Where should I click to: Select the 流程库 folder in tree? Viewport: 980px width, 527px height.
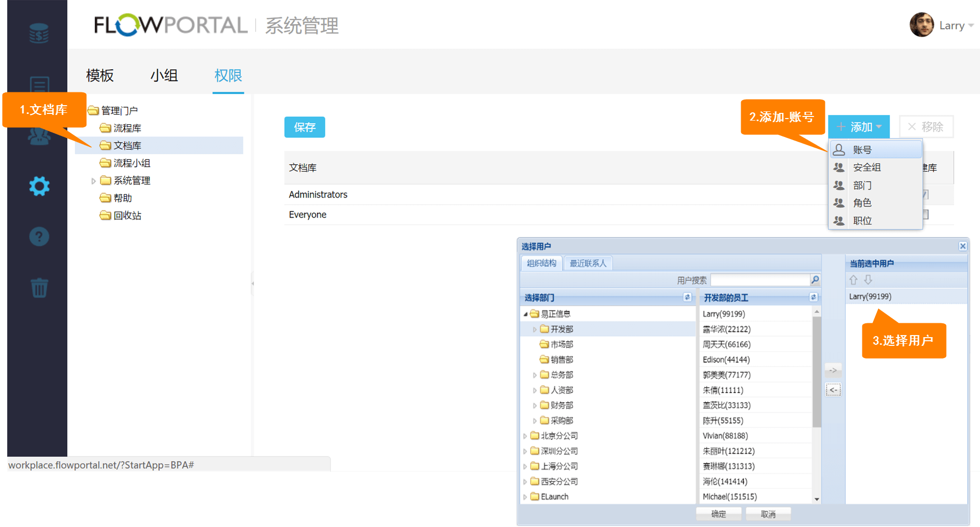click(127, 128)
